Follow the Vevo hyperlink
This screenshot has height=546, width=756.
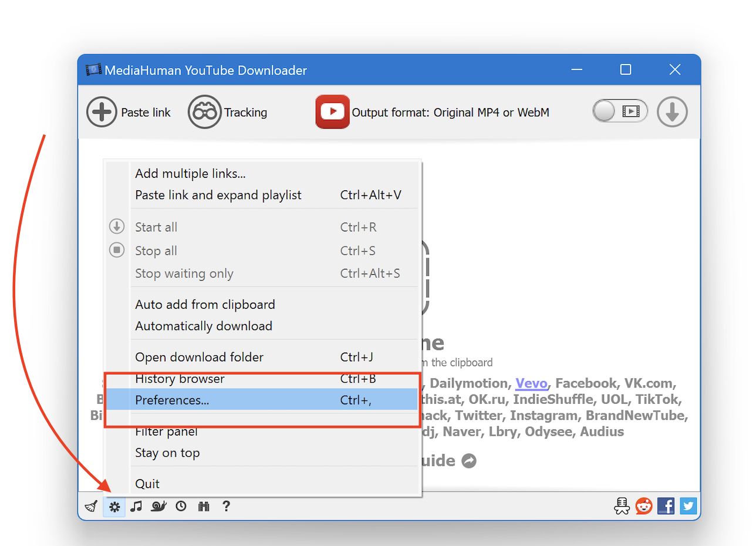coord(531,383)
